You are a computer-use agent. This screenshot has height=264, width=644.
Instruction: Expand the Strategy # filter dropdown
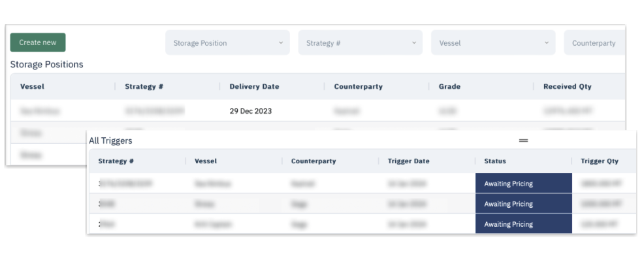(361, 43)
